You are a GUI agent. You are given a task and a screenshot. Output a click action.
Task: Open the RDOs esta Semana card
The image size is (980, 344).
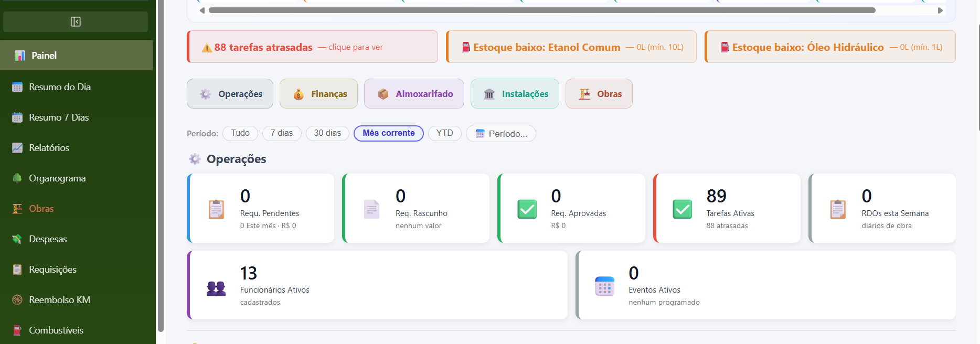(882, 208)
